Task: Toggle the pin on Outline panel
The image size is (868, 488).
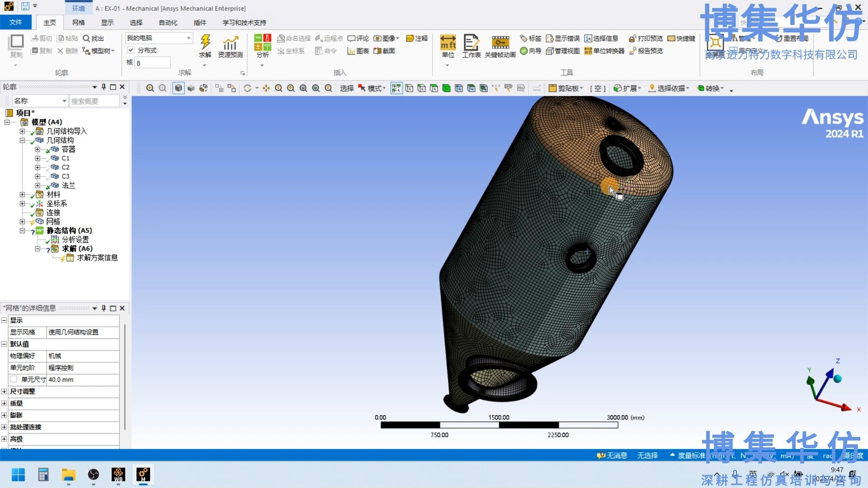Action: (104, 87)
